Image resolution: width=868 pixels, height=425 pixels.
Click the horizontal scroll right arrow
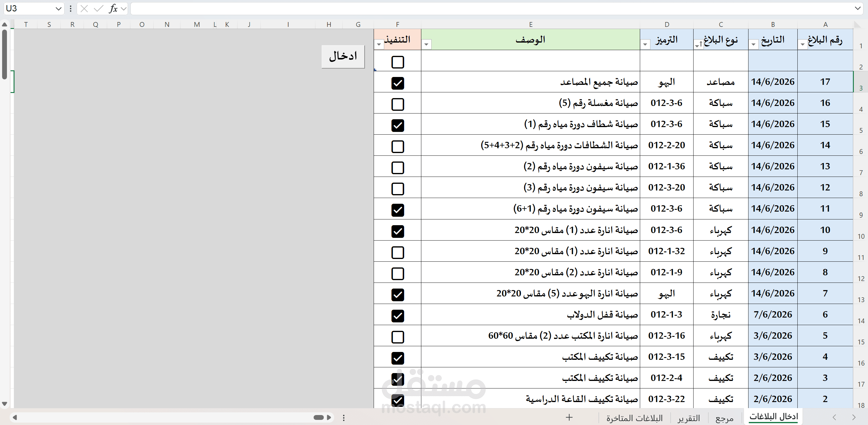329,417
